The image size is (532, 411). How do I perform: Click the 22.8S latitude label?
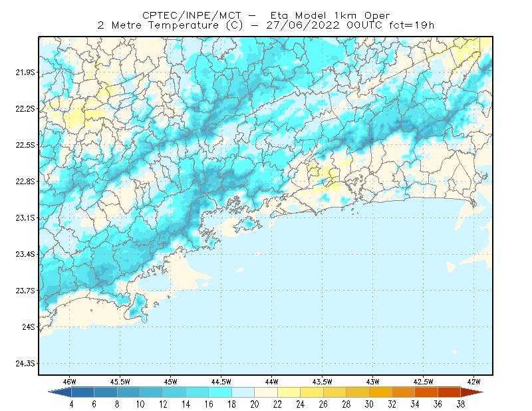(25, 182)
